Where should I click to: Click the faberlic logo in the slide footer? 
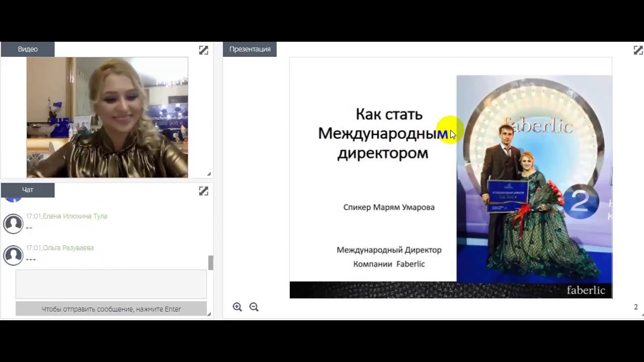tap(586, 290)
